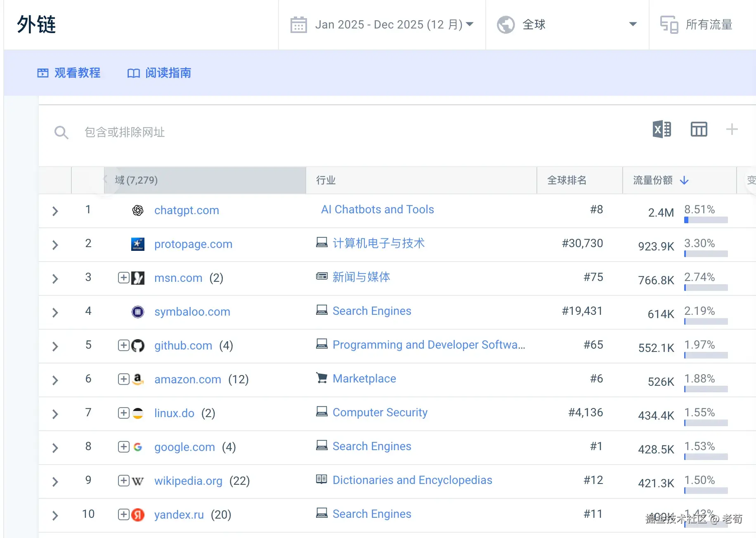Open the date range dropdown Jan 2025 - Dec 2025
This screenshot has height=538, width=756.
pos(382,25)
